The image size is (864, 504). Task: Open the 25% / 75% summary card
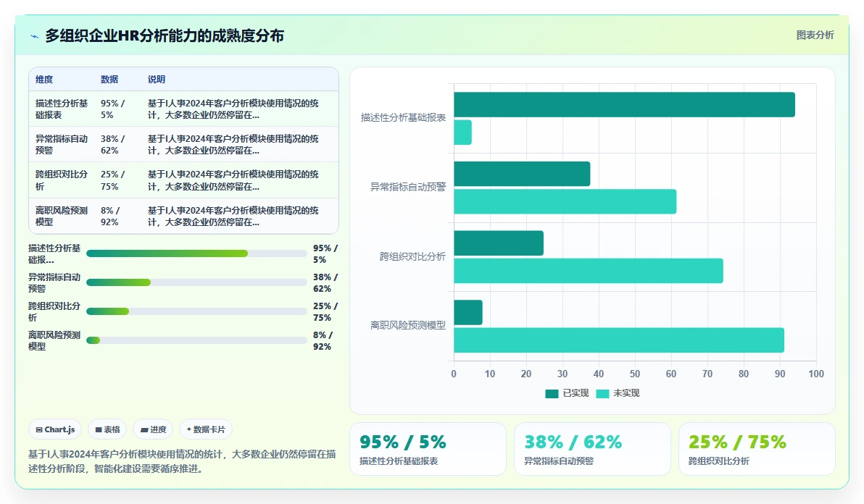click(x=757, y=449)
